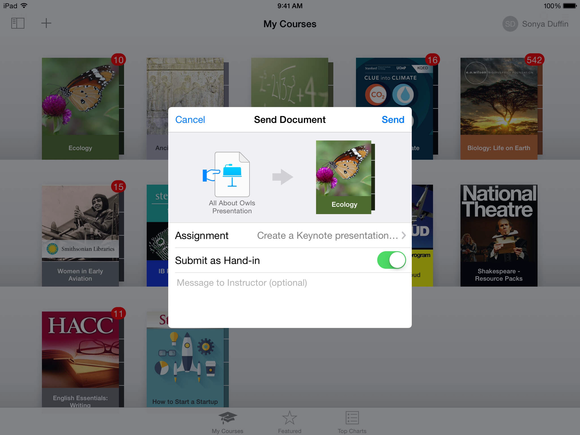Switch to the My Courses tab
This screenshot has height=435, width=580.
227,422
